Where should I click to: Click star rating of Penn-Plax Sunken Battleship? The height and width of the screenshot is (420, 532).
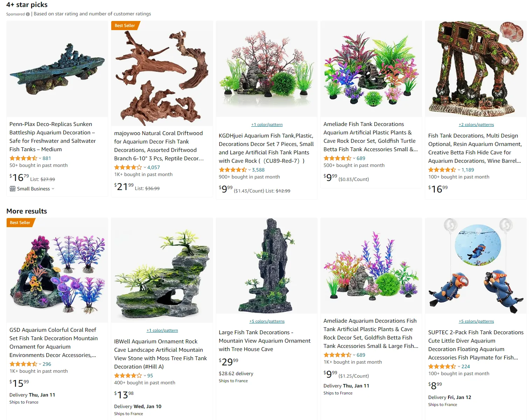(23, 158)
